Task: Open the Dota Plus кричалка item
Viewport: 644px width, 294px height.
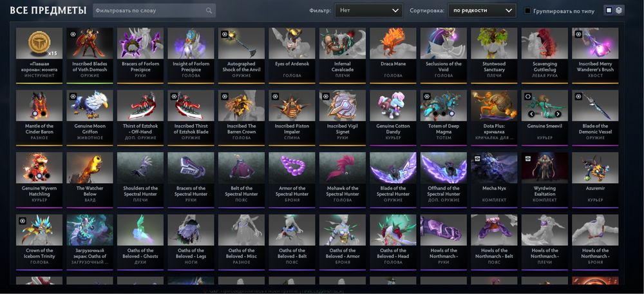Action: 495,117
